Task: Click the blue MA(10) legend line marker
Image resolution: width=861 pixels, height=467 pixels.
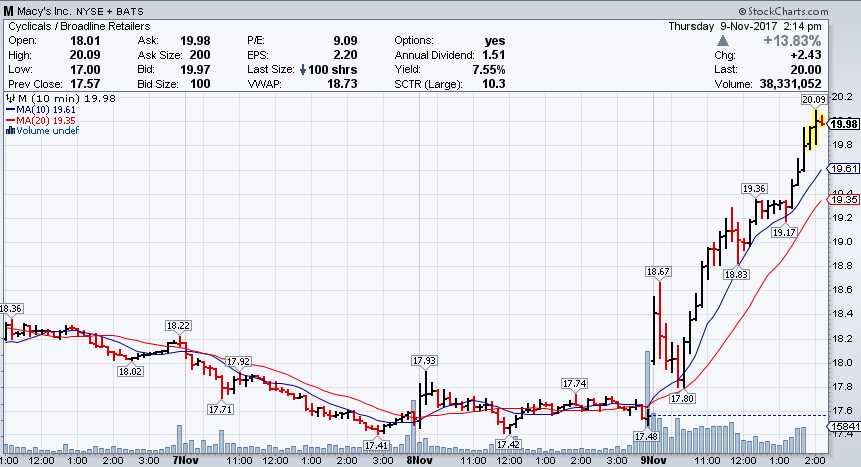Action: [x=8, y=110]
